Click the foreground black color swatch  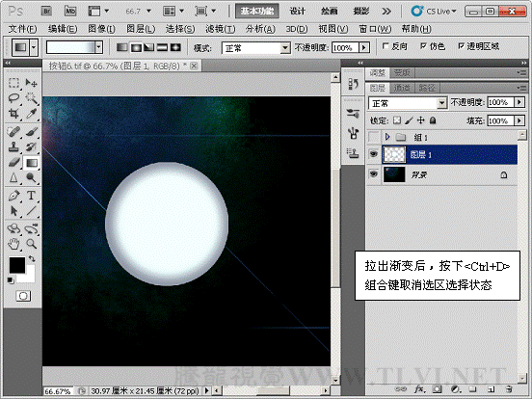pos(17,265)
